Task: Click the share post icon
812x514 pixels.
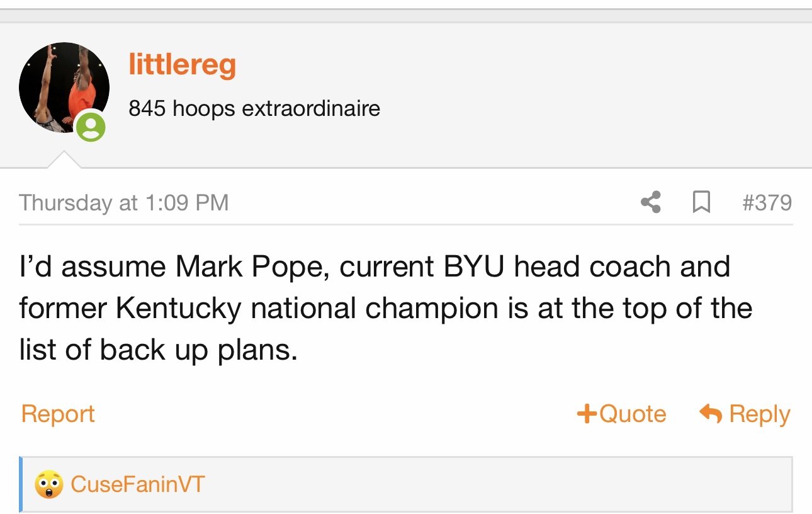Action: 651,202
